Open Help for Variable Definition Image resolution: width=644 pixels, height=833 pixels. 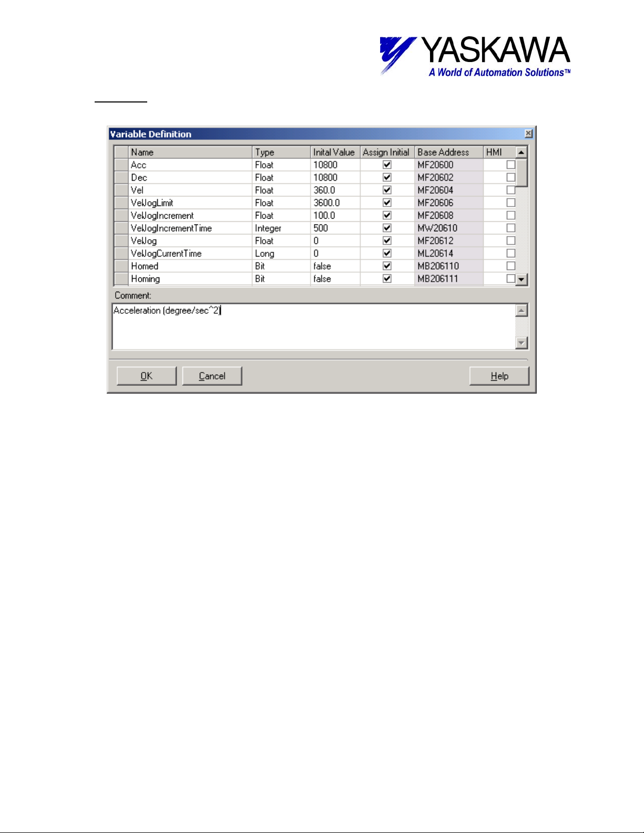[x=499, y=376]
